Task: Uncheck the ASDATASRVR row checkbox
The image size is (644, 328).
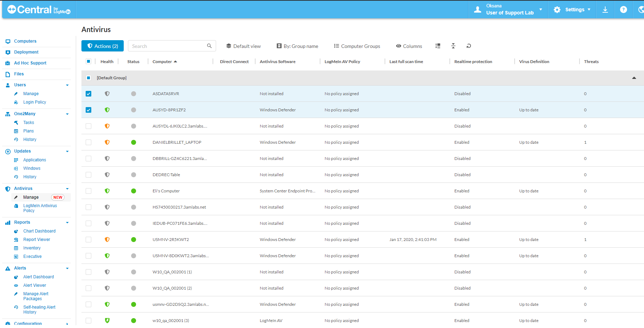Action: coord(88,94)
